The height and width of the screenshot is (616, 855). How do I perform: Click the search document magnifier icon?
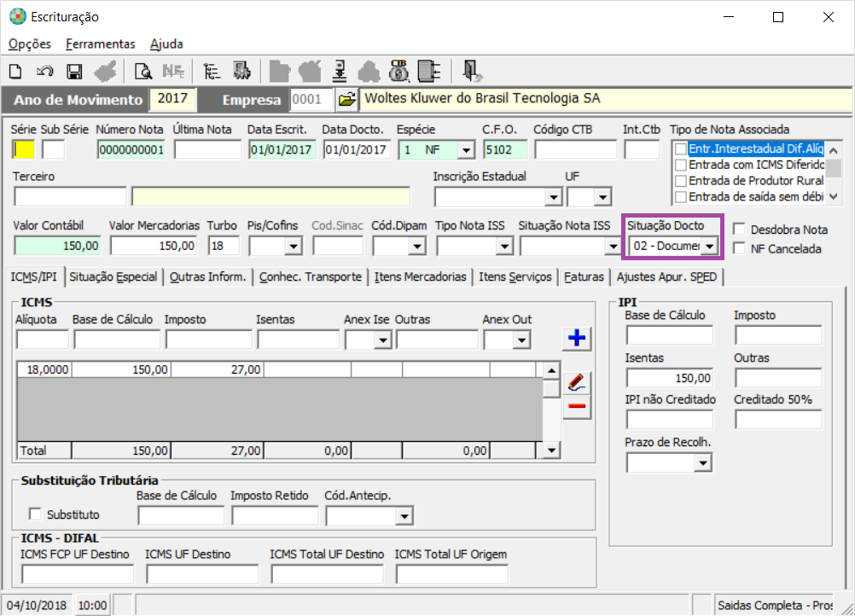pyautogui.click(x=143, y=71)
